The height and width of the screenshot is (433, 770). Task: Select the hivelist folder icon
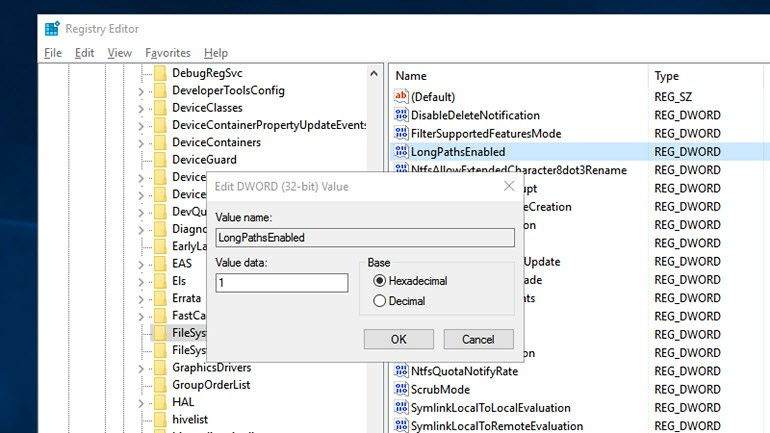tap(160, 419)
